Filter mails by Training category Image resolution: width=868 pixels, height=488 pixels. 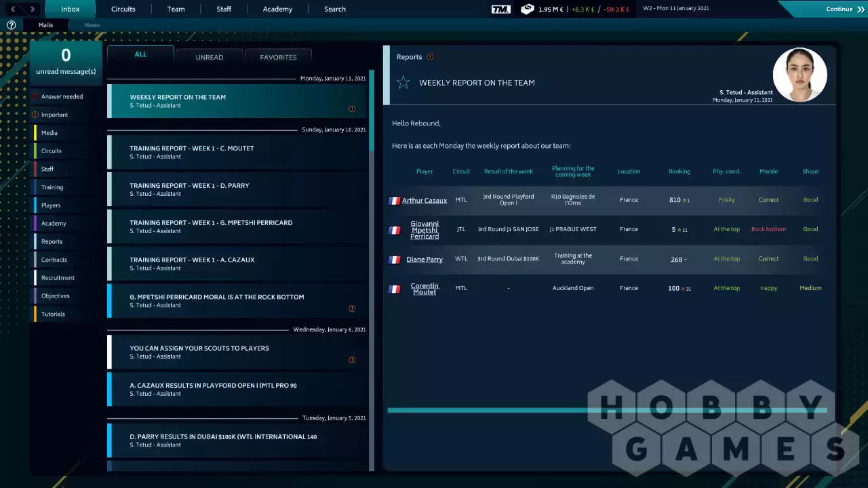[x=52, y=187]
